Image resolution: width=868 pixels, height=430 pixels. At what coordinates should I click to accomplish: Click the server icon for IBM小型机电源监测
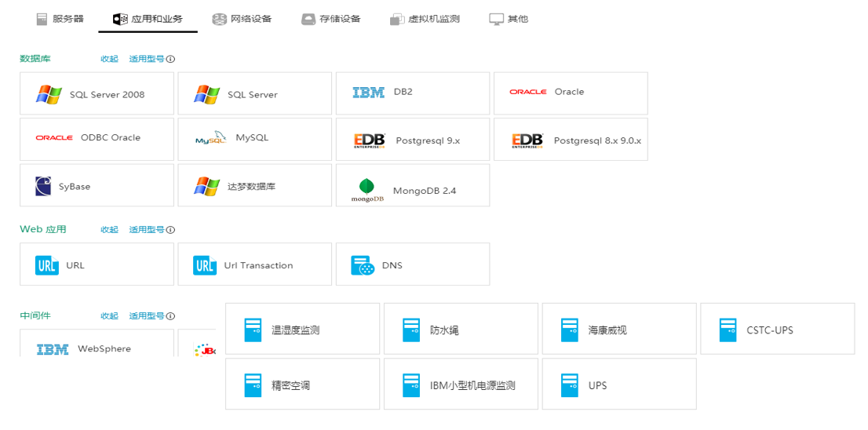(411, 385)
